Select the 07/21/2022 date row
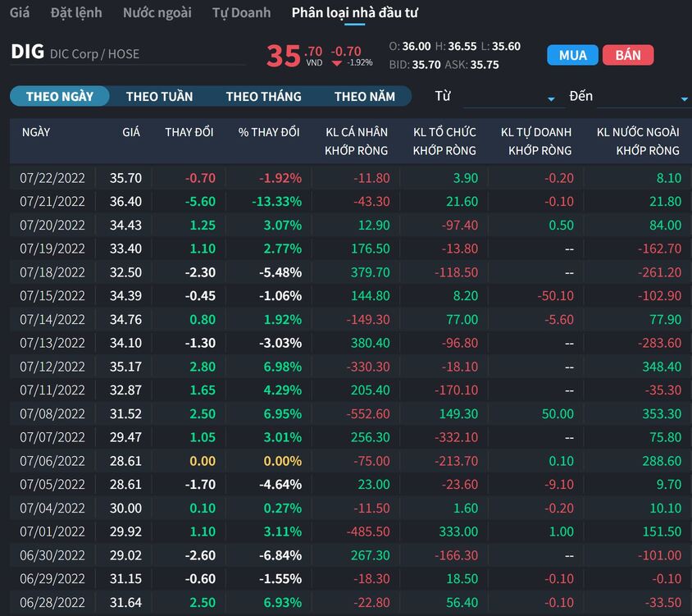Screen dimensions: 692x616 (x=52, y=201)
